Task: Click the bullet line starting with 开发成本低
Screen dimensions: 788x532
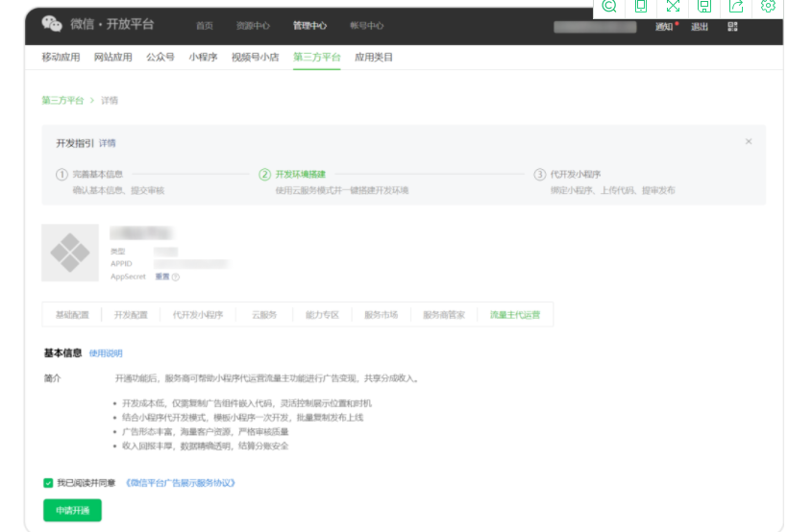Action: [247, 403]
